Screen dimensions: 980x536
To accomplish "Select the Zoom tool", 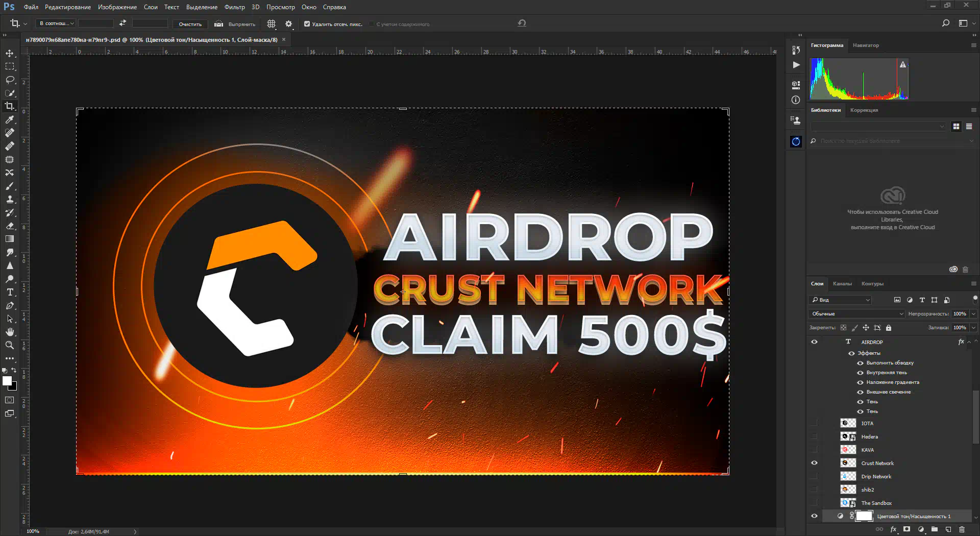I will (10, 346).
